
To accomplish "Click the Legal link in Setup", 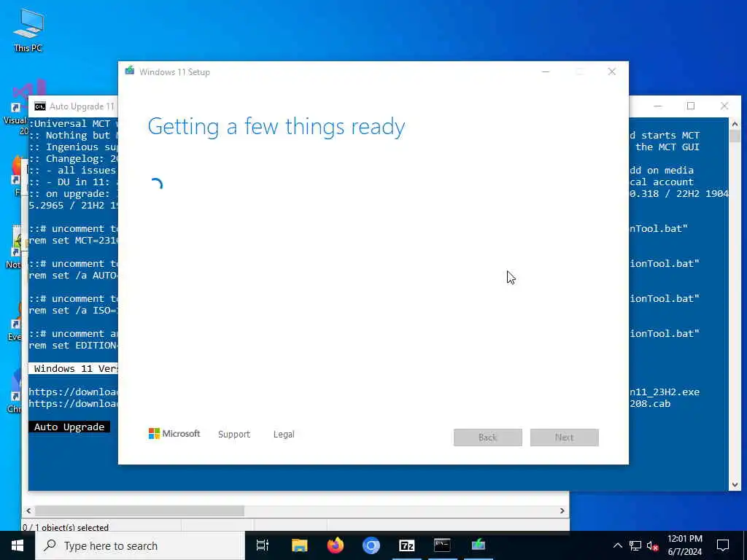I will (284, 435).
